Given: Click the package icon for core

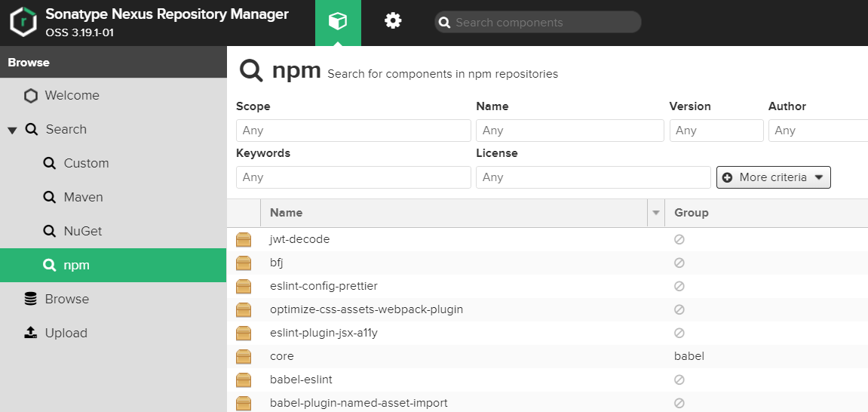Looking at the screenshot, I should tap(244, 356).
